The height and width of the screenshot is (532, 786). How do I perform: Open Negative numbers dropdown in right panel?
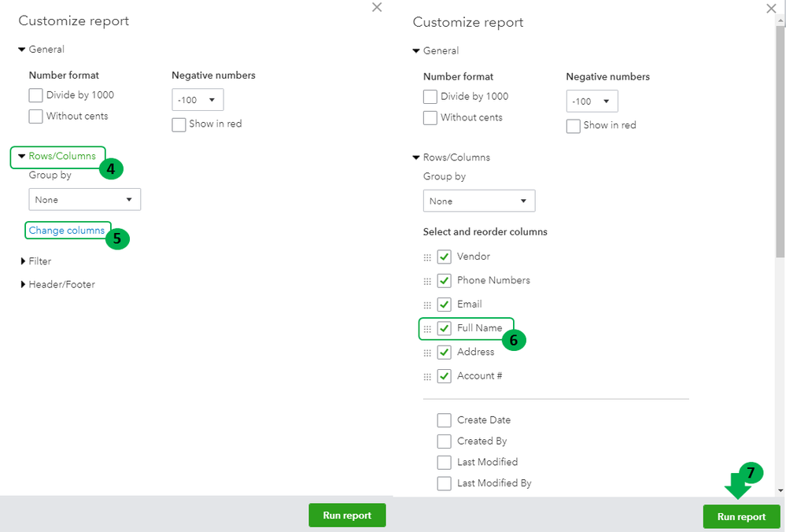pyautogui.click(x=592, y=102)
